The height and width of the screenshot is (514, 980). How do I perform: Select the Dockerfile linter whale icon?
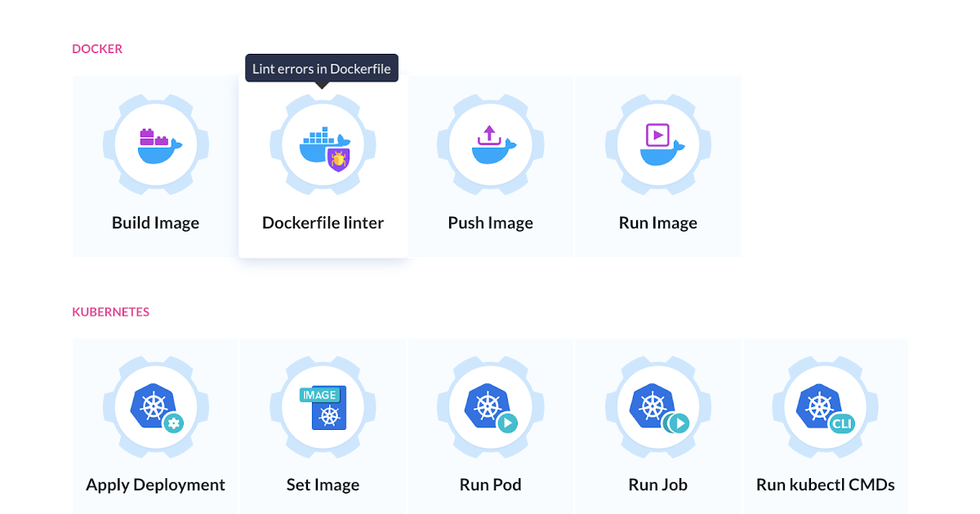(x=325, y=148)
